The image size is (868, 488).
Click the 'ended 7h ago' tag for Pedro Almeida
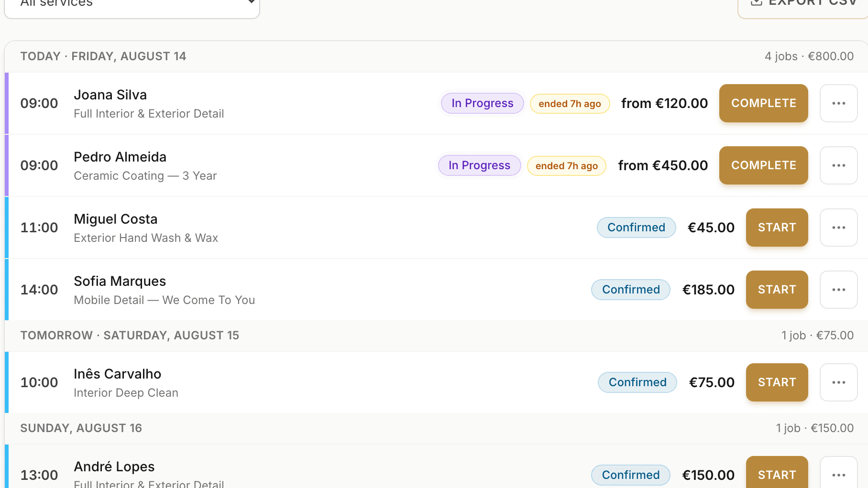click(566, 166)
